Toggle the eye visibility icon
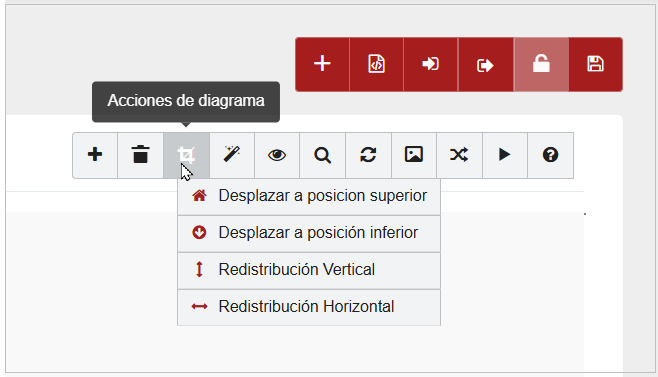 click(277, 155)
